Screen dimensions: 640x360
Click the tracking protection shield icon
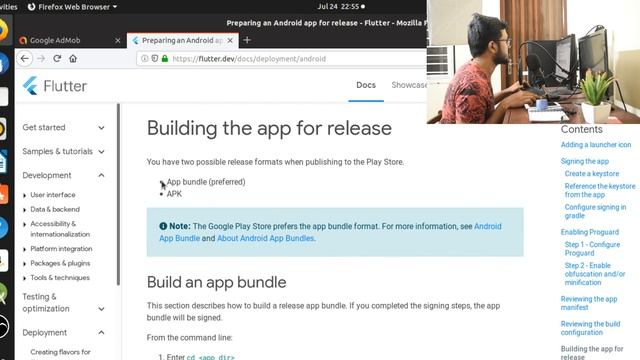click(x=155, y=58)
